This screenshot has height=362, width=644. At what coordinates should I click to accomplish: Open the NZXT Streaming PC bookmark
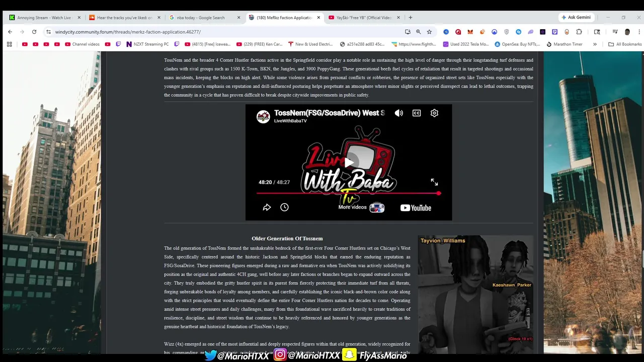(147, 44)
